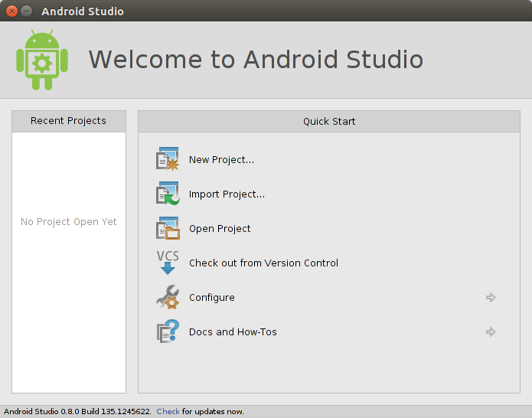The width and height of the screenshot is (532, 418).
Task: Expand the arrow beside Docs and How-Tos
Action: [491, 332]
